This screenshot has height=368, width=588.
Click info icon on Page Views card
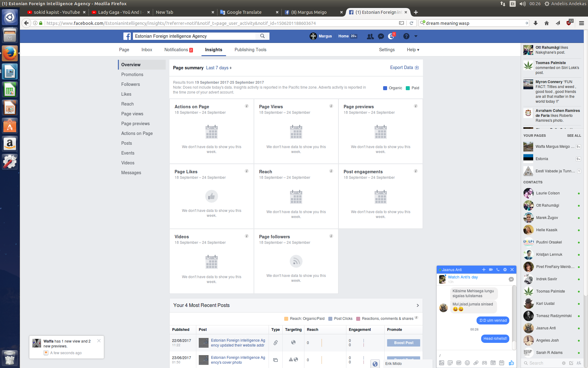(331, 106)
